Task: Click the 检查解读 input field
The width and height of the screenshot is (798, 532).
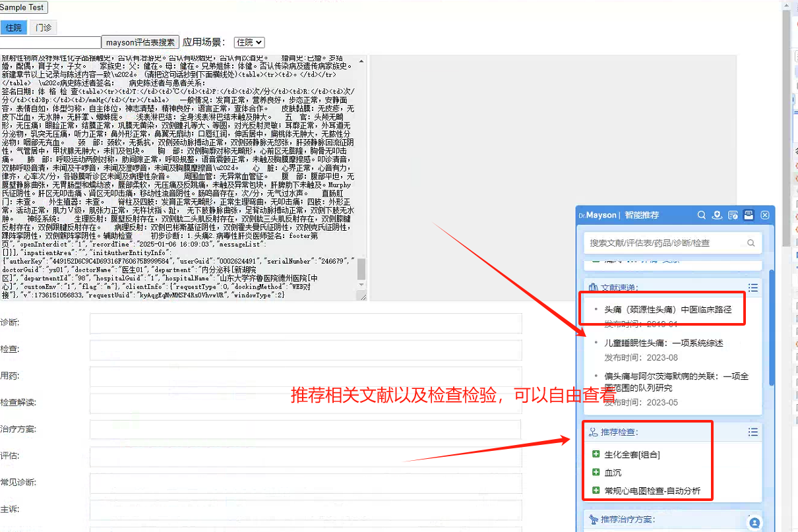Action: (306, 403)
